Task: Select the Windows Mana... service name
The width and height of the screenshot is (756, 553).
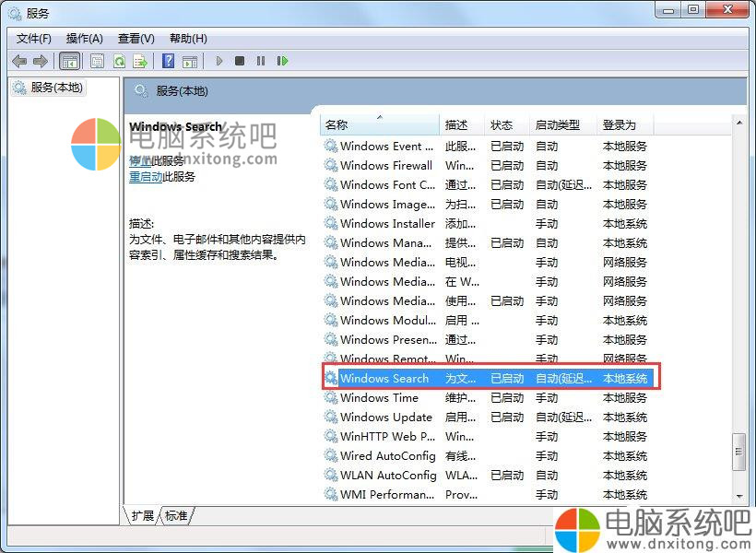Action: [385, 243]
